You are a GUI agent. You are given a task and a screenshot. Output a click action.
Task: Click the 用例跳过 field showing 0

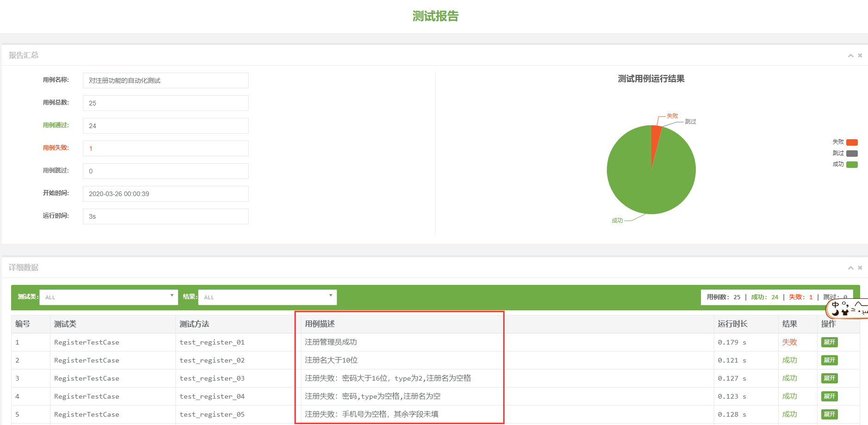tap(166, 171)
